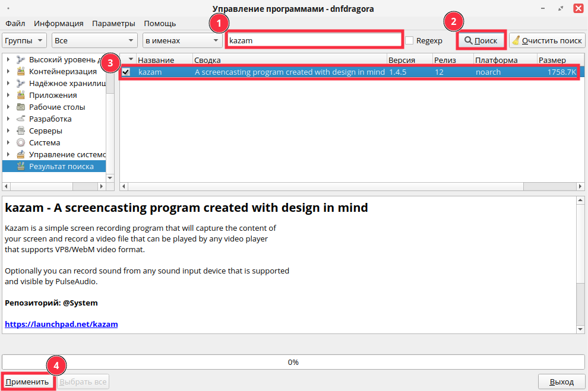Image resolution: width=588 pixels, height=391 pixels.
Task: Open the launchpad.net/kazam link
Action: click(x=61, y=324)
